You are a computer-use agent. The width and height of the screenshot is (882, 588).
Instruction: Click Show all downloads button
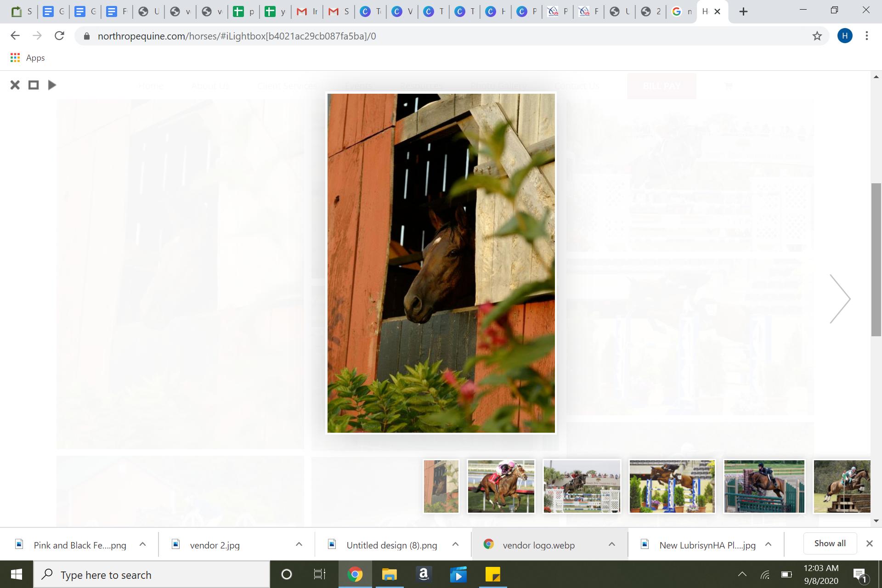click(830, 543)
